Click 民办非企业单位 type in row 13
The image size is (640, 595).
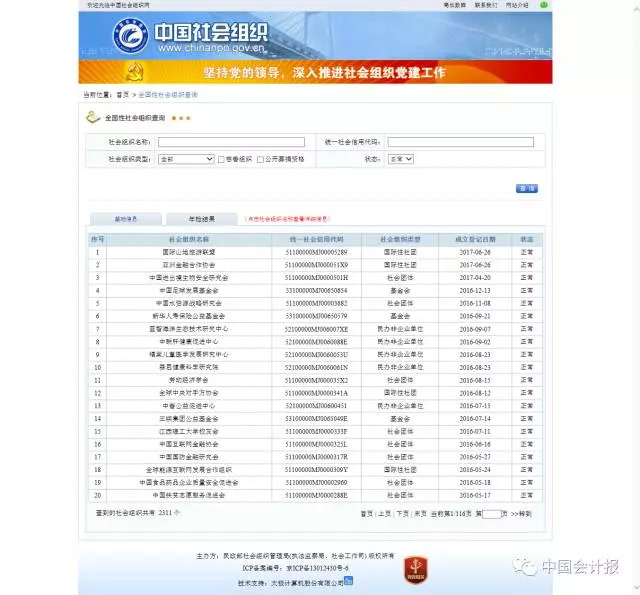pyautogui.click(x=400, y=406)
